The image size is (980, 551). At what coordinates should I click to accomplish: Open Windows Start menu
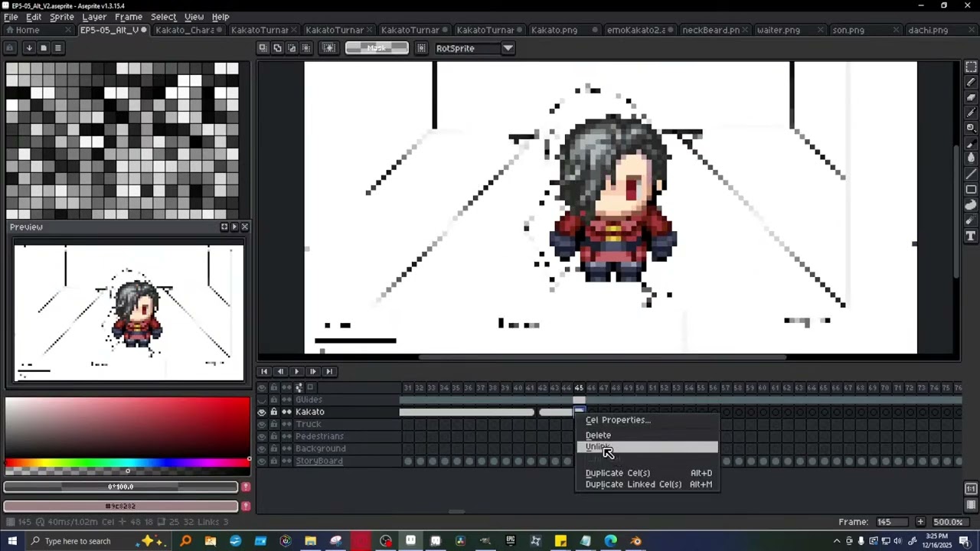pos(12,541)
